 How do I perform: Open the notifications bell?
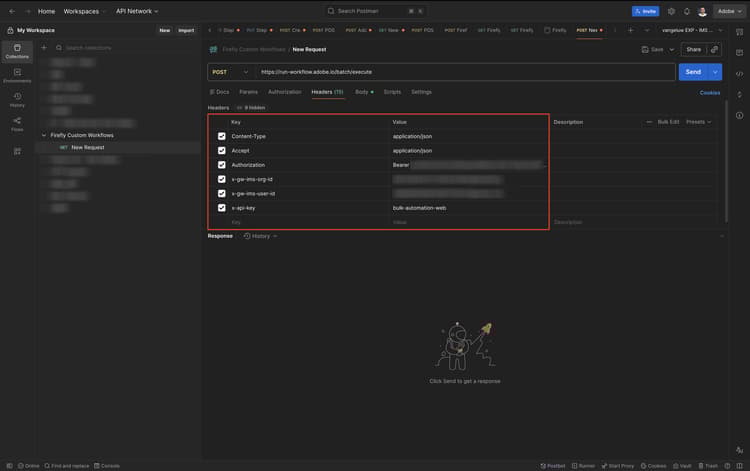[686, 11]
